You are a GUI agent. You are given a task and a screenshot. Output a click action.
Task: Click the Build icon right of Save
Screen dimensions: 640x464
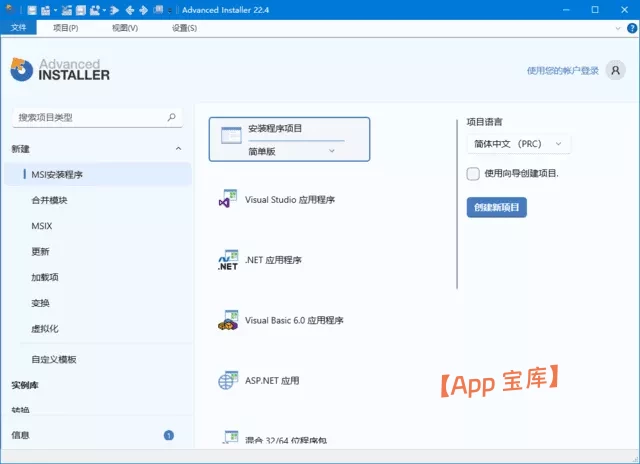(x=45, y=10)
